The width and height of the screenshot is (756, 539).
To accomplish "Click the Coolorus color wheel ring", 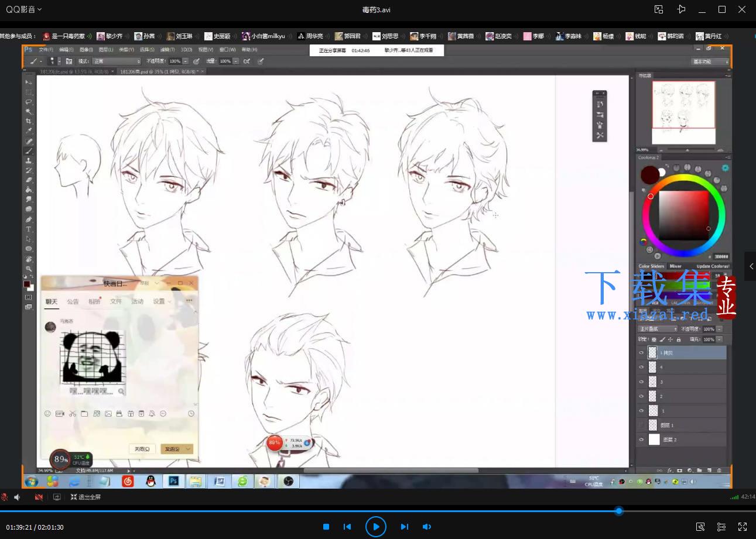I will pos(684,178).
